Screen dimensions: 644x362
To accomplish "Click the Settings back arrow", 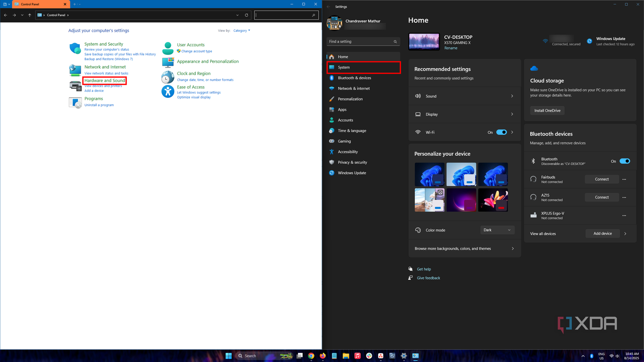I will point(328,6).
